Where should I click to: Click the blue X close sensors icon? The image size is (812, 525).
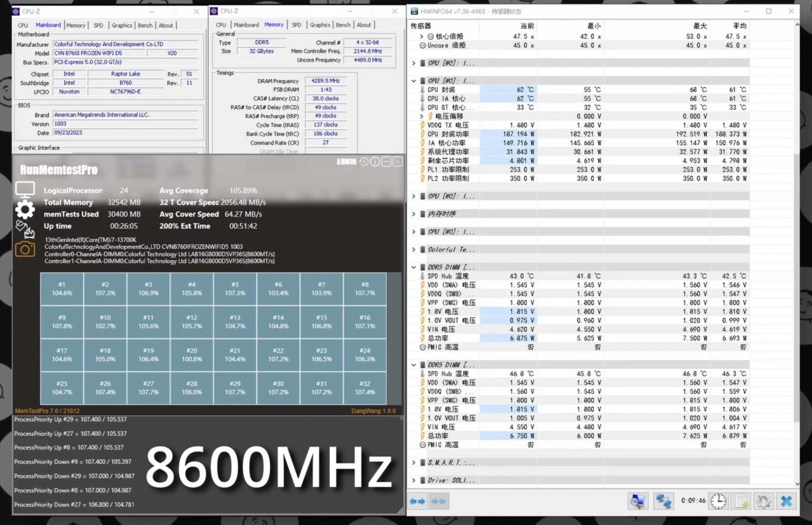pos(786,501)
